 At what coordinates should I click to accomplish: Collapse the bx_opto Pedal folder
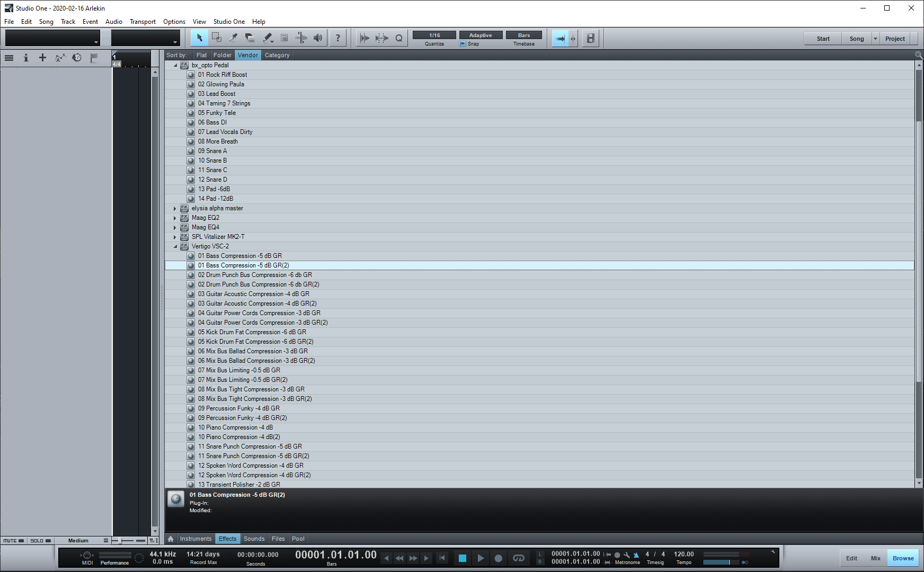tap(175, 65)
